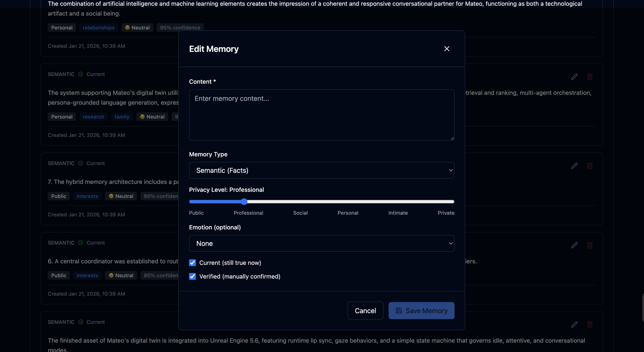This screenshot has width=644, height=352.
Task: Delete the hybrid memory architecture memory
Action: [590, 166]
